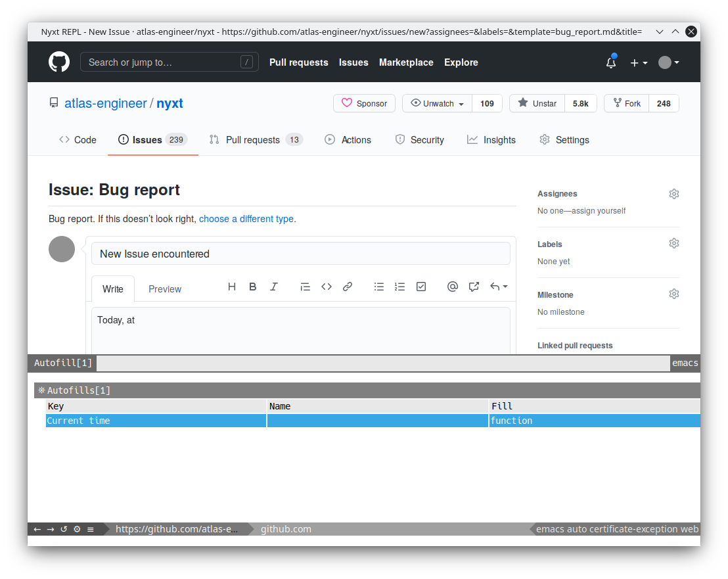Open notifications bell icon
Viewport: 728px width, 579px height.
pos(611,62)
